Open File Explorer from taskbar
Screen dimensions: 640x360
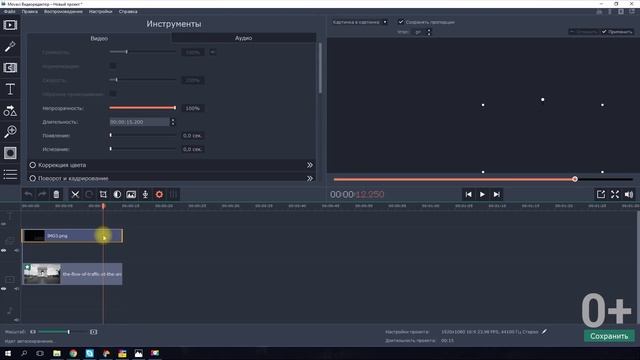pyautogui.click(x=57, y=353)
